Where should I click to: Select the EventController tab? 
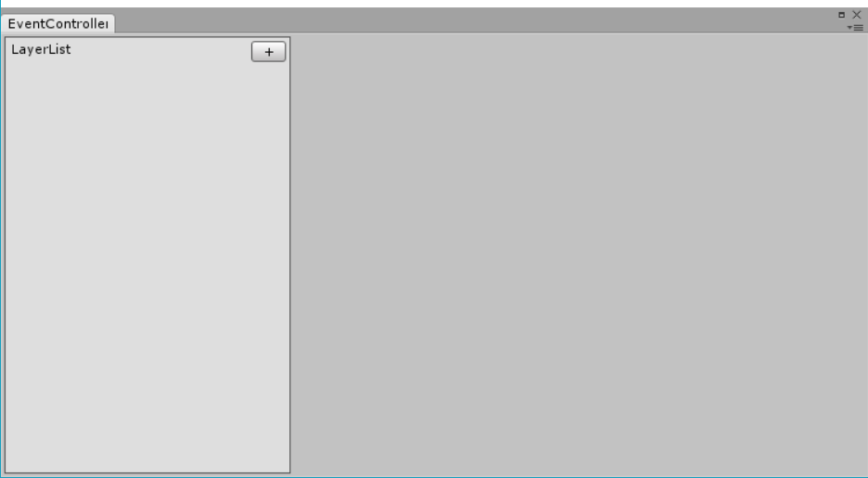[57, 24]
